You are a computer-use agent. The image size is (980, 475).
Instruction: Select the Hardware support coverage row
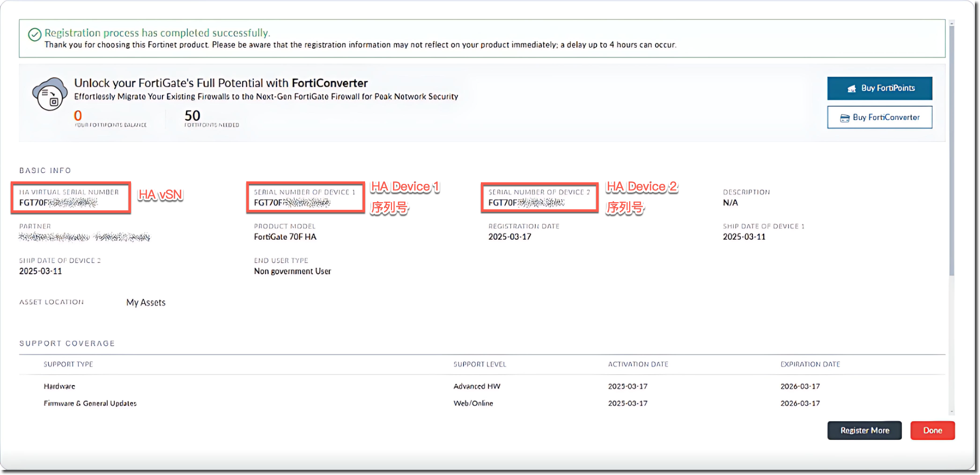tap(59, 387)
